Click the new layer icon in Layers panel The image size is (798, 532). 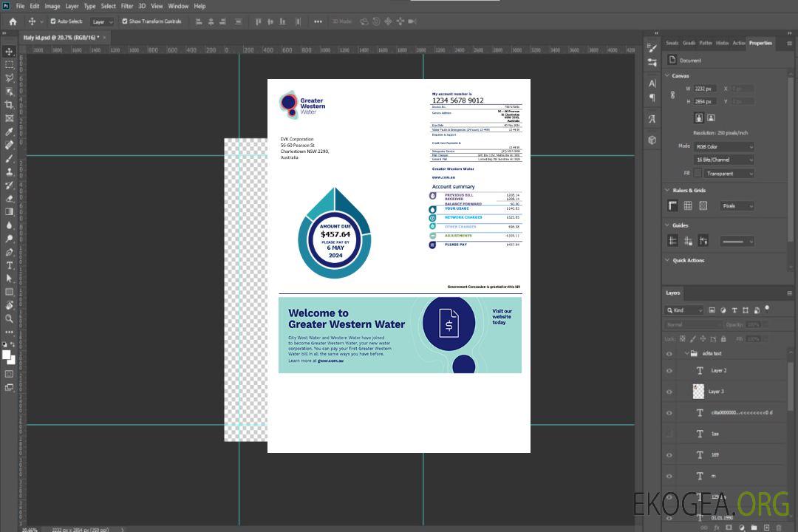pyautogui.click(x=766, y=528)
